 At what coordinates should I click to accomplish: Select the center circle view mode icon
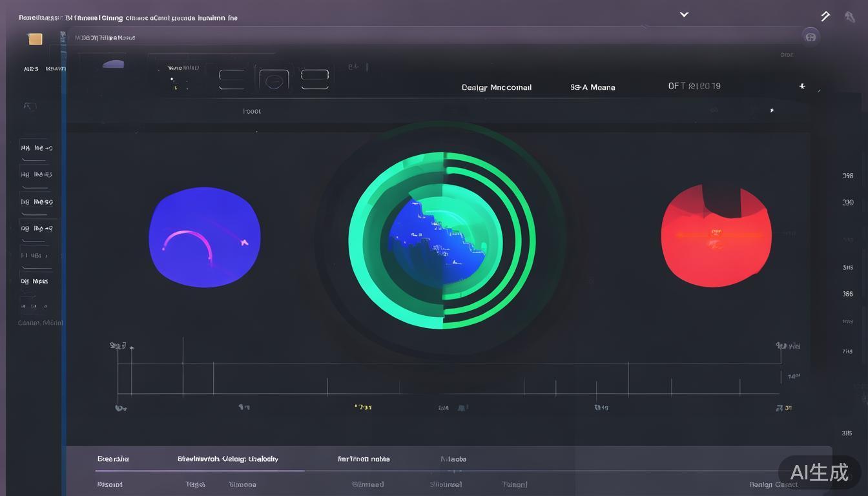pos(274,80)
